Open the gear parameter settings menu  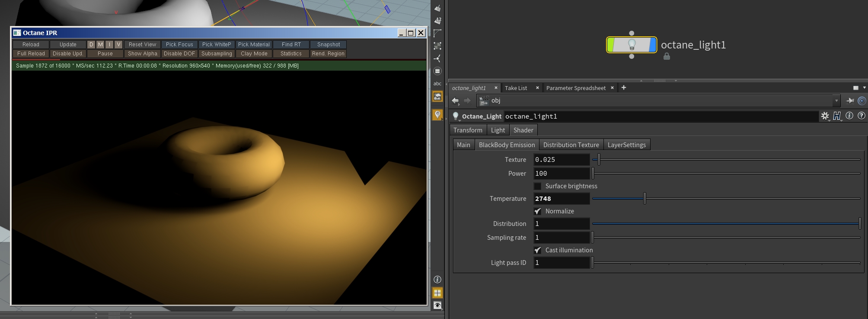click(x=825, y=116)
